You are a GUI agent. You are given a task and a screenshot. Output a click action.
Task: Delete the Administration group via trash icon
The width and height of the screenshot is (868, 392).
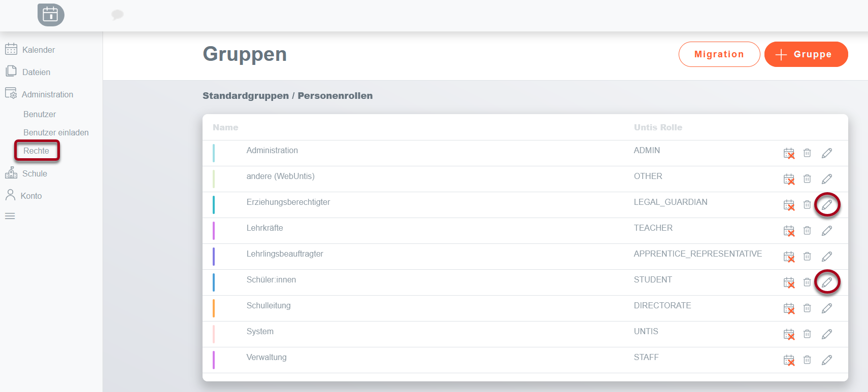(807, 153)
